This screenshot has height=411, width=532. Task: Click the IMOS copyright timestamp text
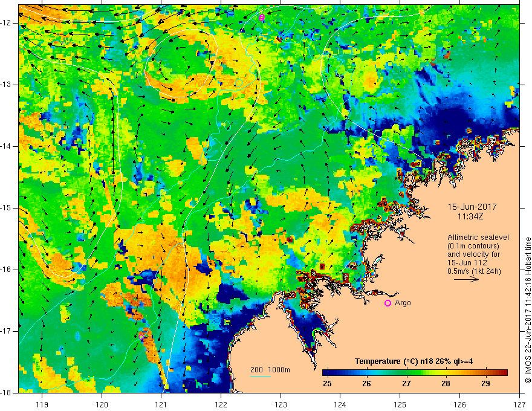pos(528,310)
